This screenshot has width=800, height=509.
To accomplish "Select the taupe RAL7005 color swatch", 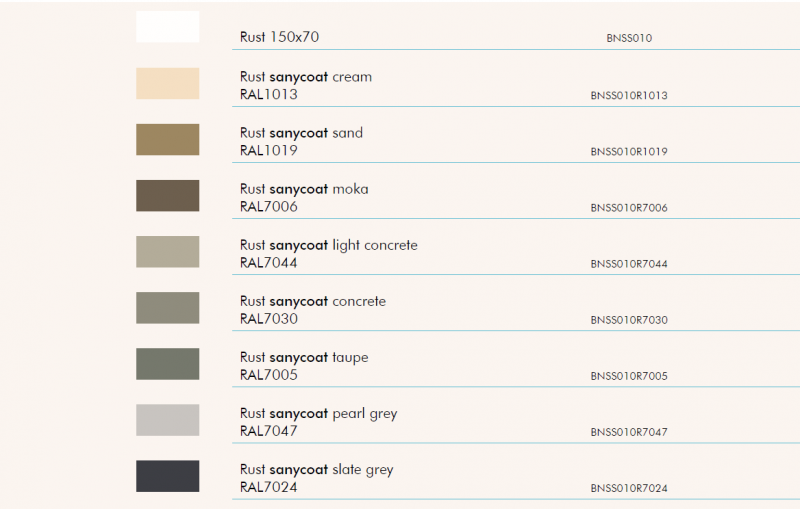I will [167, 364].
